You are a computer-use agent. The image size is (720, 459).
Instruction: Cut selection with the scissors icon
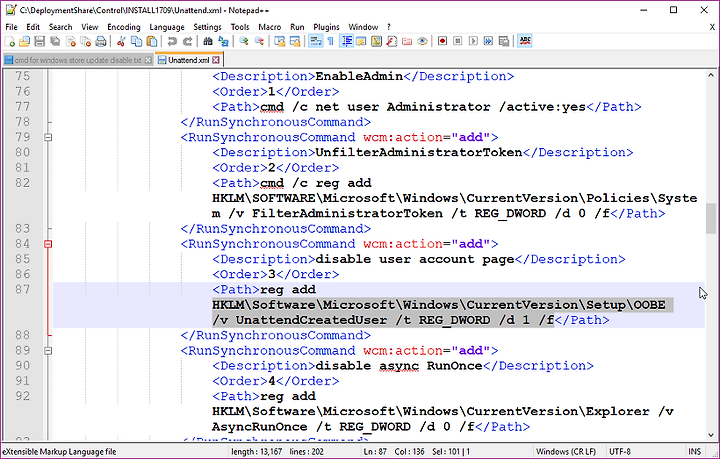click(x=121, y=42)
